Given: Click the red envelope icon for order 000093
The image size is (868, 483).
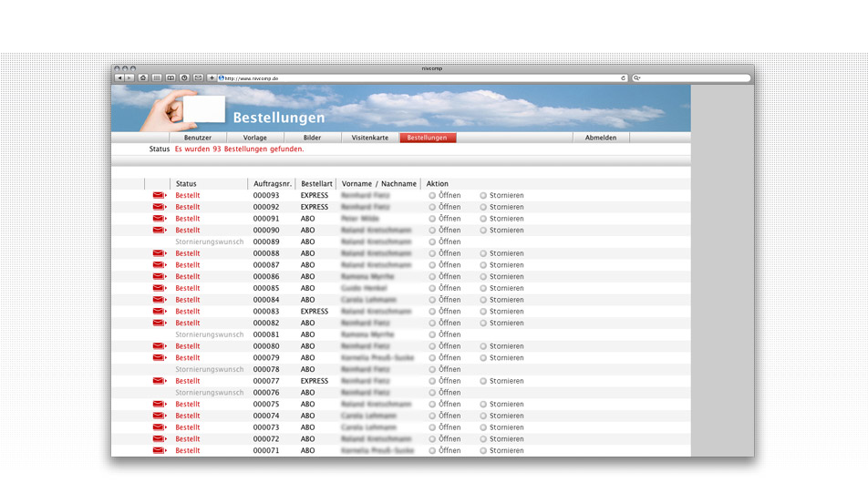Looking at the screenshot, I should click(159, 195).
